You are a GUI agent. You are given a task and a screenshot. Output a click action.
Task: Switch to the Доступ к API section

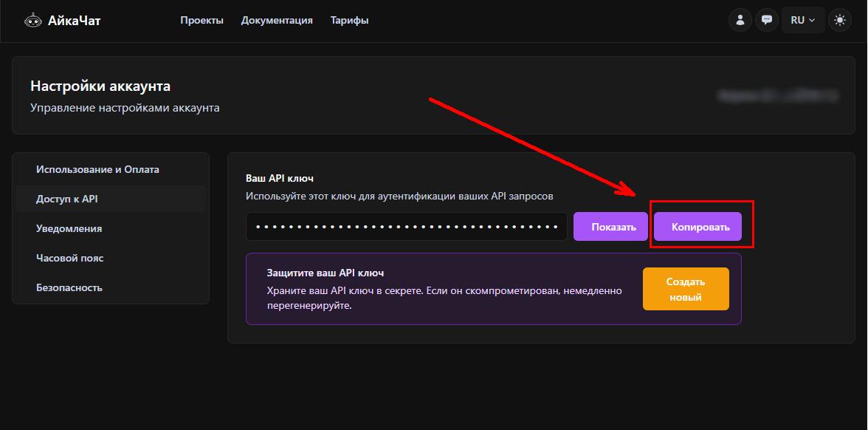click(67, 199)
